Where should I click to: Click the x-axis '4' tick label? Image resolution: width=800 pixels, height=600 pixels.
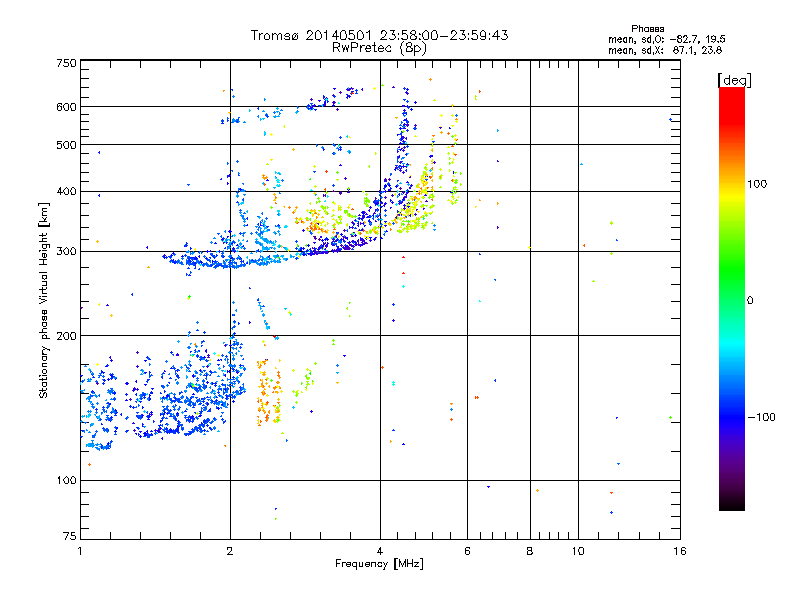tap(380, 551)
